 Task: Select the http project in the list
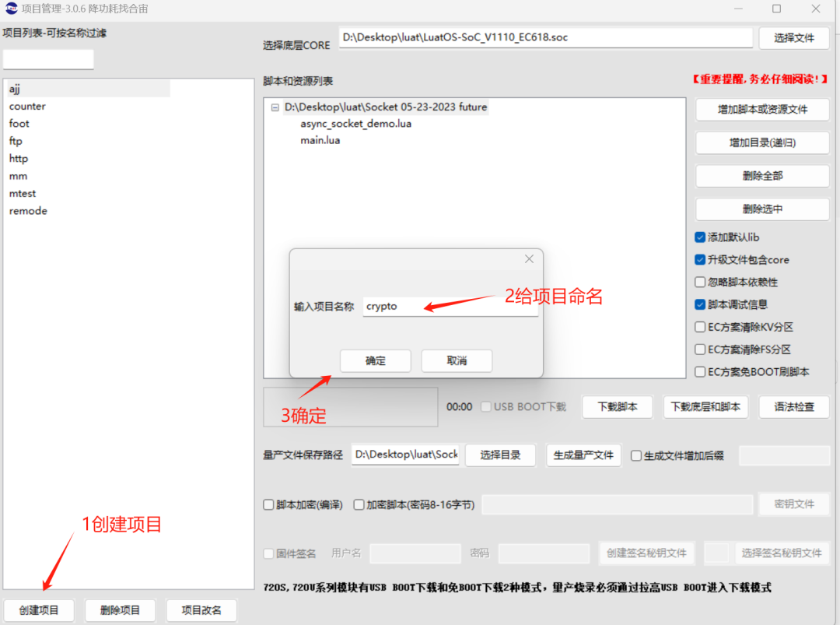(x=18, y=158)
